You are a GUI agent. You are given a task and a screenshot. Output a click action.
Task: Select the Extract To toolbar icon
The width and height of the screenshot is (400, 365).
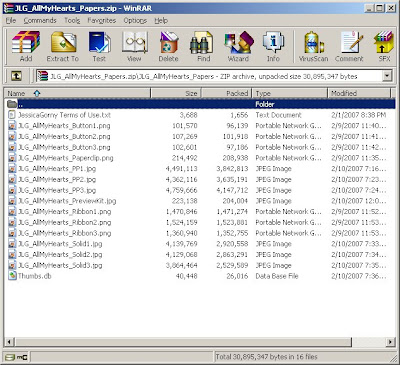(63, 46)
